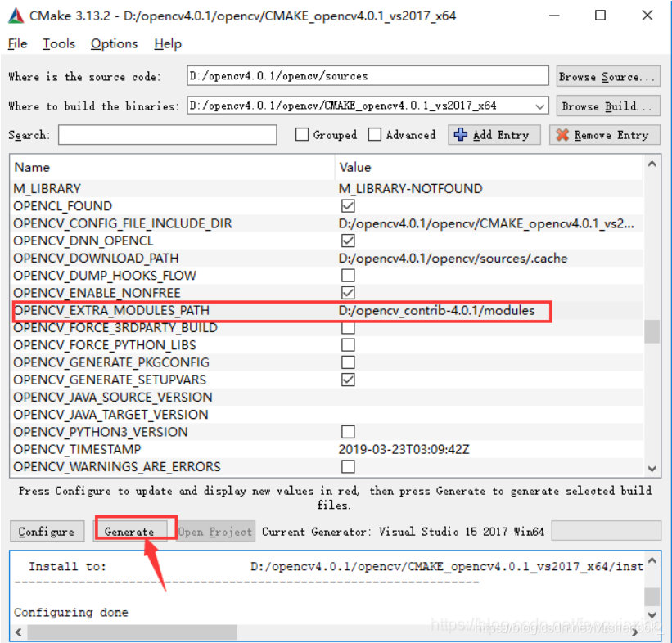This screenshot has width=672, height=643.
Task: Expand the build binaries path dropdown
Action: tap(540, 106)
